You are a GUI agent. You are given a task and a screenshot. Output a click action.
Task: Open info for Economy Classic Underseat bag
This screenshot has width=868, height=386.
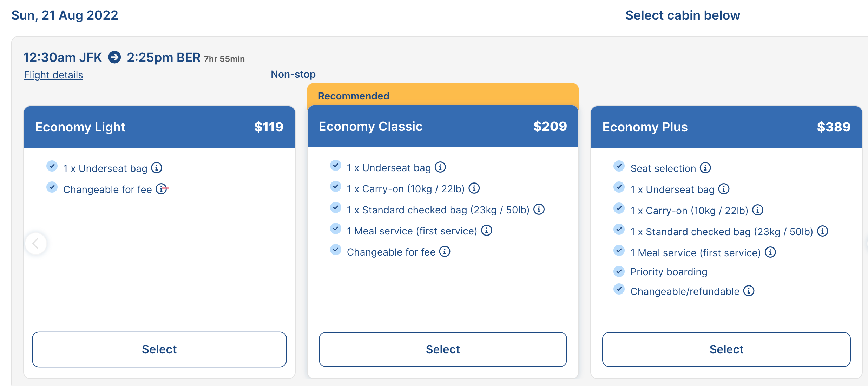pyautogui.click(x=440, y=167)
